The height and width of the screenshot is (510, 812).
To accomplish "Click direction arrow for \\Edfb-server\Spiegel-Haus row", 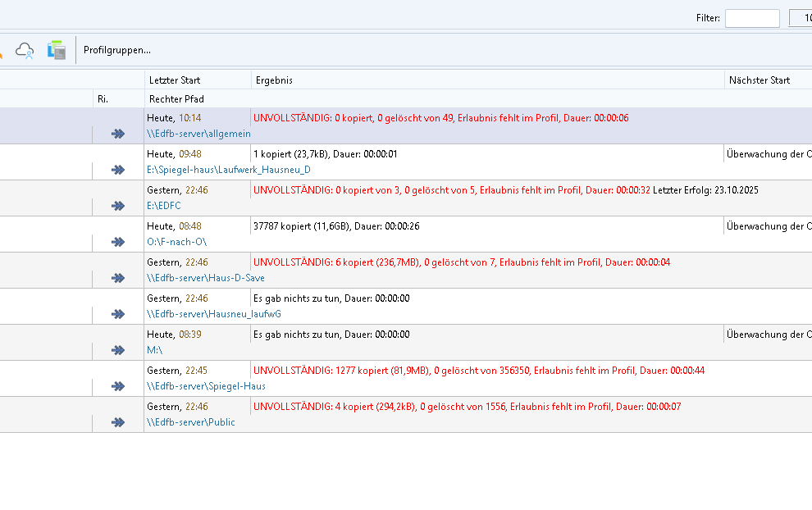I will (x=118, y=386).
